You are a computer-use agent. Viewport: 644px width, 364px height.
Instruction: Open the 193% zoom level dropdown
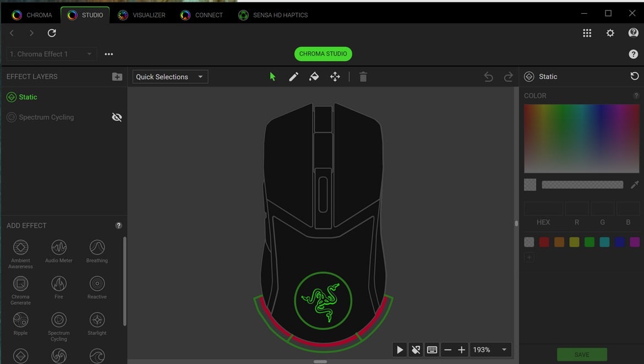point(490,350)
